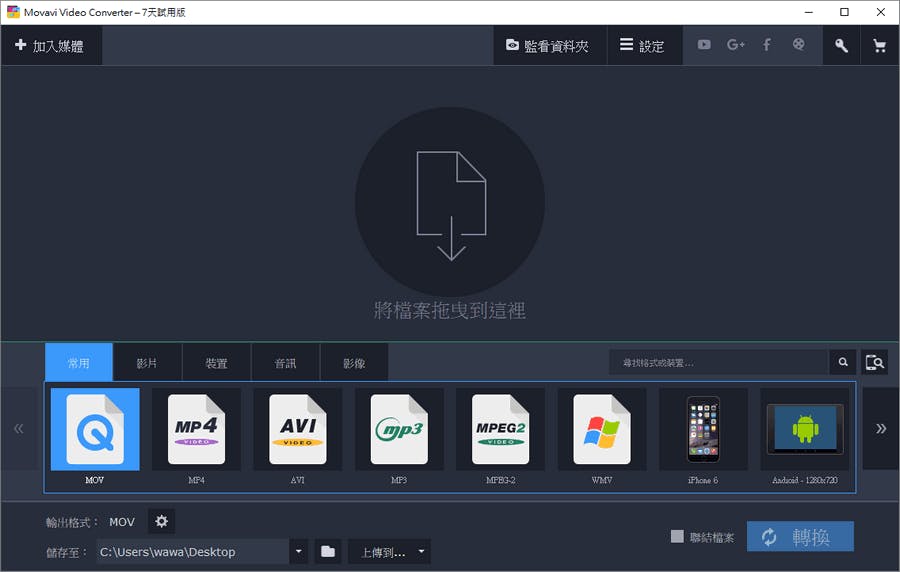Screen dimensions: 900x572
Task: Click the detect device icon
Action: click(874, 363)
